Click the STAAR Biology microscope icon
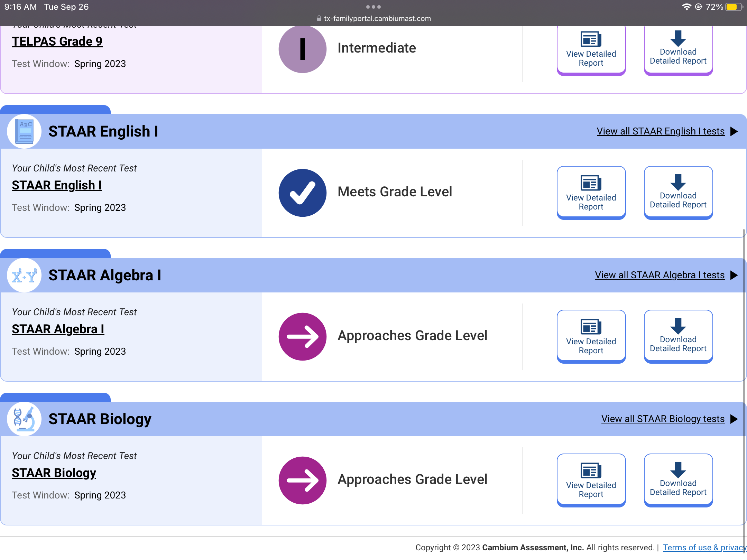Screen dimensions: 747x560 pos(24,419)
